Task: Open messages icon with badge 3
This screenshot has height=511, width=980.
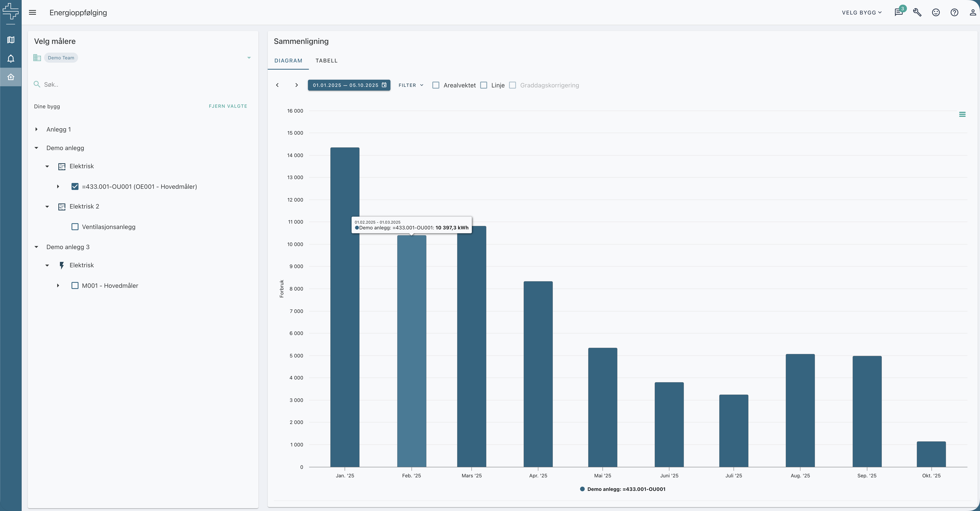Action: click(x=899, y=13)
